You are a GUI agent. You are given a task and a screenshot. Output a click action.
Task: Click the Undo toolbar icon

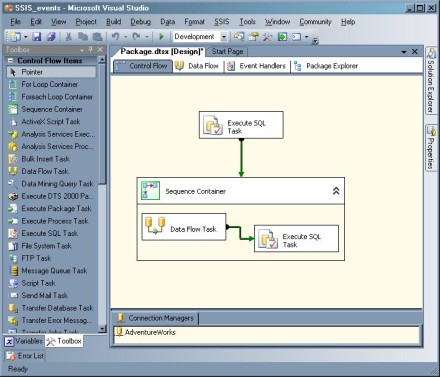115,36
